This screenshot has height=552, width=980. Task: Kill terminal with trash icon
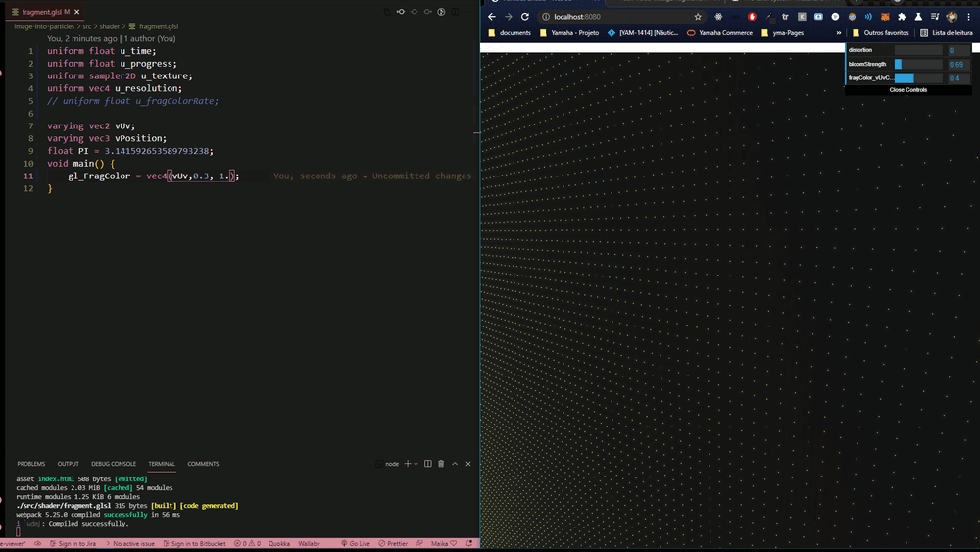coord(441,464)
